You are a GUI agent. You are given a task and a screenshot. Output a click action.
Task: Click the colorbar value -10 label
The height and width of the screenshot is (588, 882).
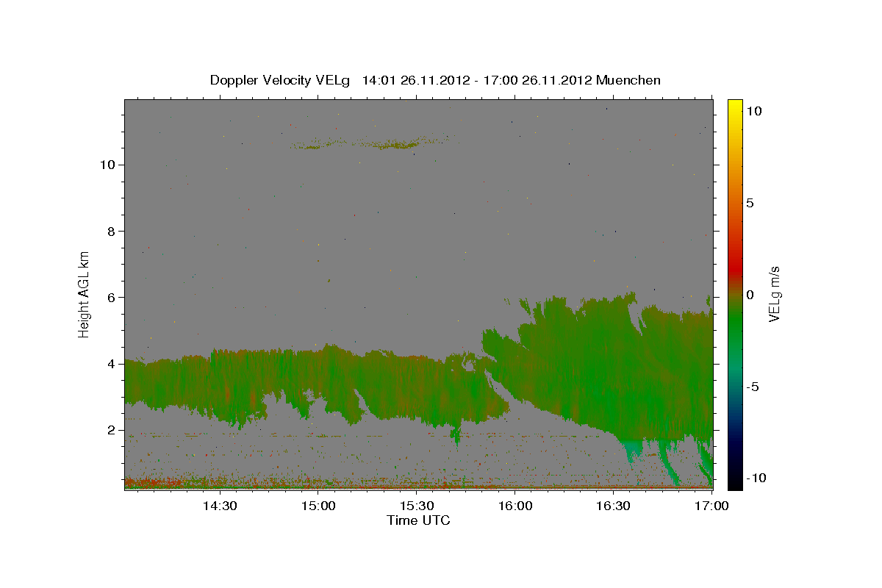coord(755,478)
